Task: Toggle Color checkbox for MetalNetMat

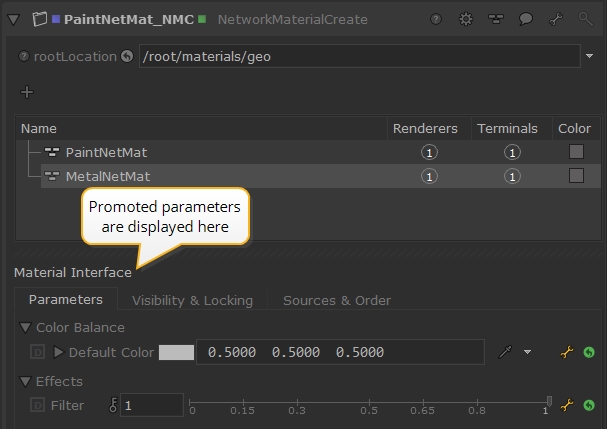Action: [x=576, y=176]
